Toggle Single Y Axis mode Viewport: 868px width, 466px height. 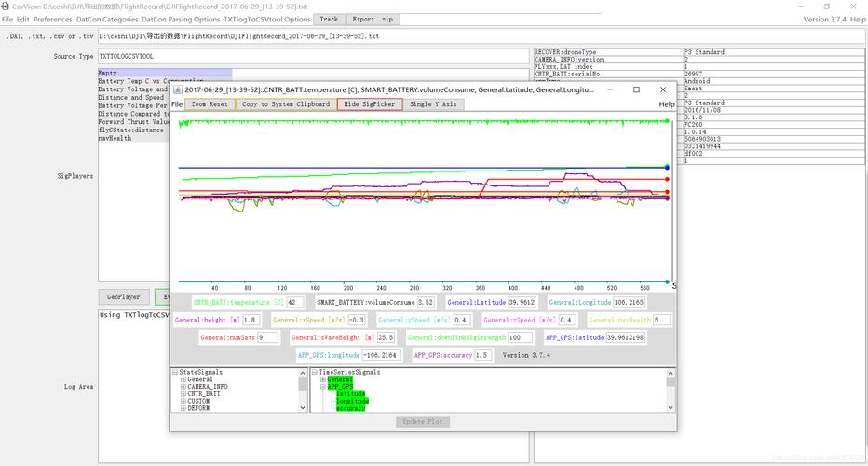(433, 104)
